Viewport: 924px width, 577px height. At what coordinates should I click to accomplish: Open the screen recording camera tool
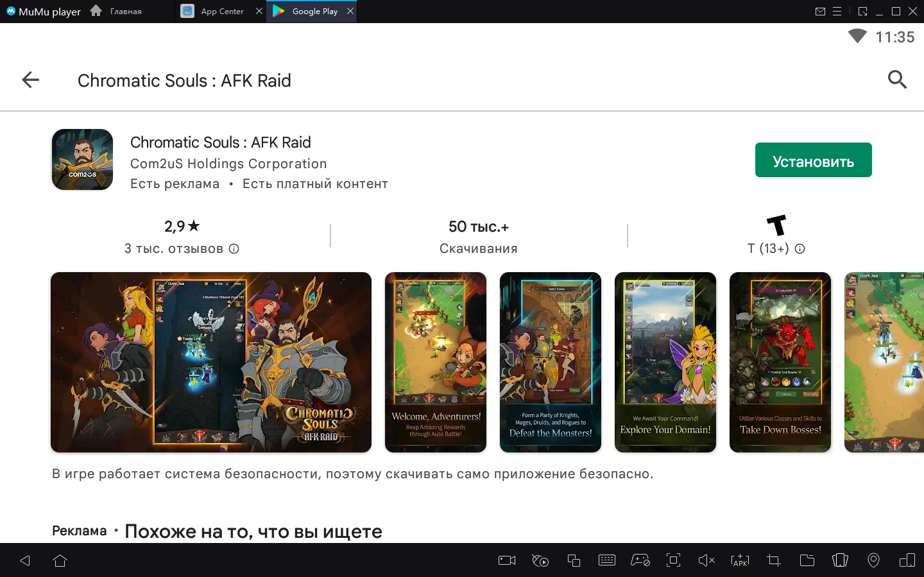click(x=507, y=560)
